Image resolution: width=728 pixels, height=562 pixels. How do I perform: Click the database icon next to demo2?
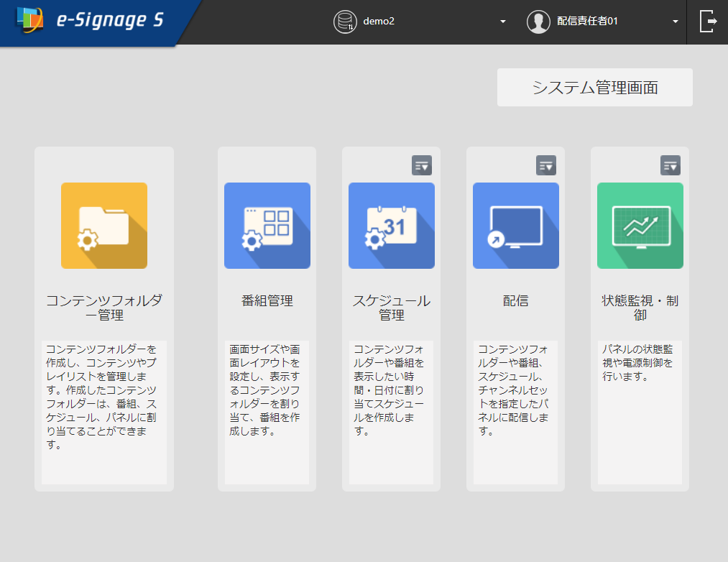[345, 22]
